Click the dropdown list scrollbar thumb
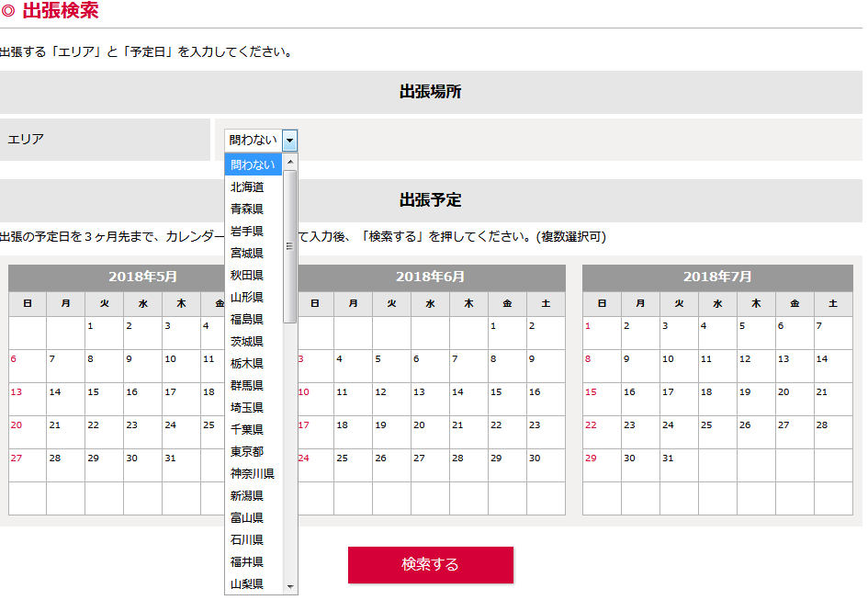Screen dimensions: 868x600 (x=290, y=246)
